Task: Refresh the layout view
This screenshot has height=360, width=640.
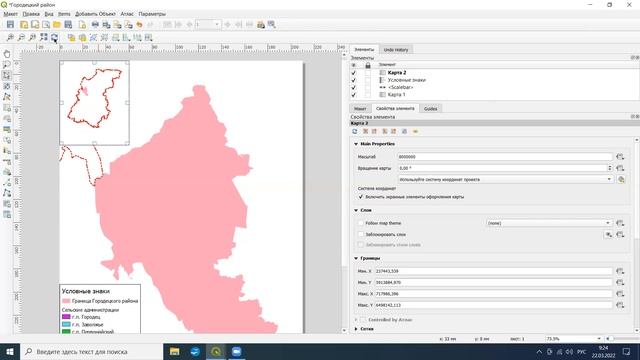Action: [54, 38]
